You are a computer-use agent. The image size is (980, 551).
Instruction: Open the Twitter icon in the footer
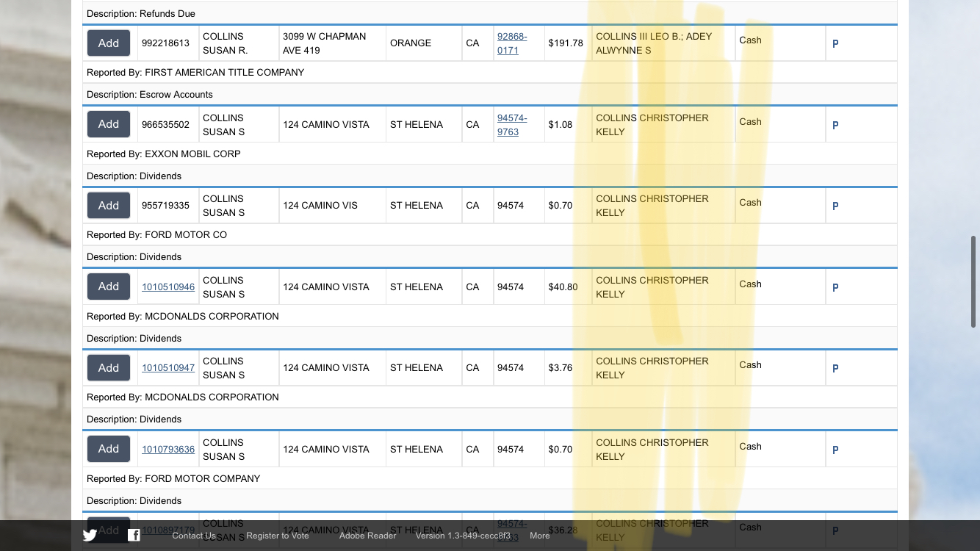[x=90, y=536]
